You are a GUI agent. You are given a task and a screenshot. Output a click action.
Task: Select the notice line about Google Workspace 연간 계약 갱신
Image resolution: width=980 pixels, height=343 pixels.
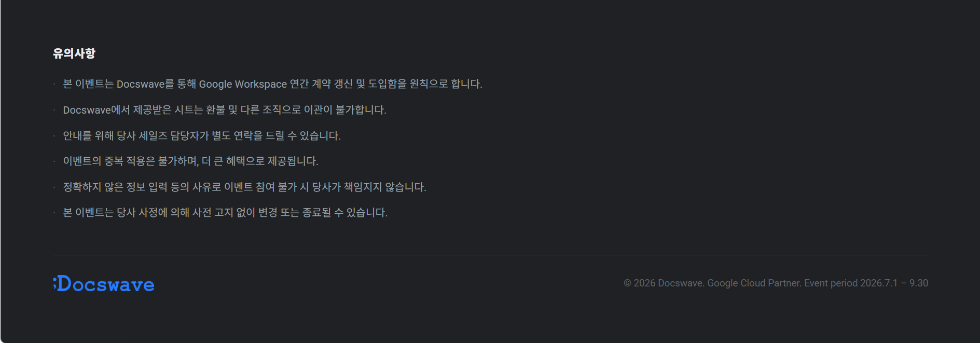(x=272, y=84)
